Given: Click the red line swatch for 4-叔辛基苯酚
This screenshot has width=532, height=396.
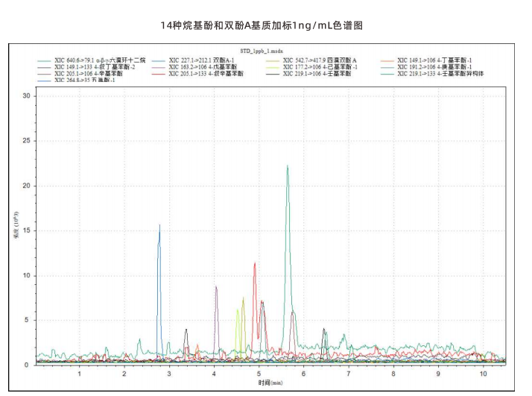Looking at the screenshot, I should [x=159, y=74].
